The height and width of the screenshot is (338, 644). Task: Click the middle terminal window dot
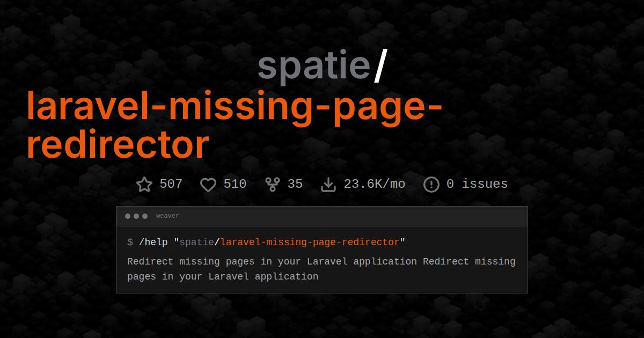click(x=136, y=216)
